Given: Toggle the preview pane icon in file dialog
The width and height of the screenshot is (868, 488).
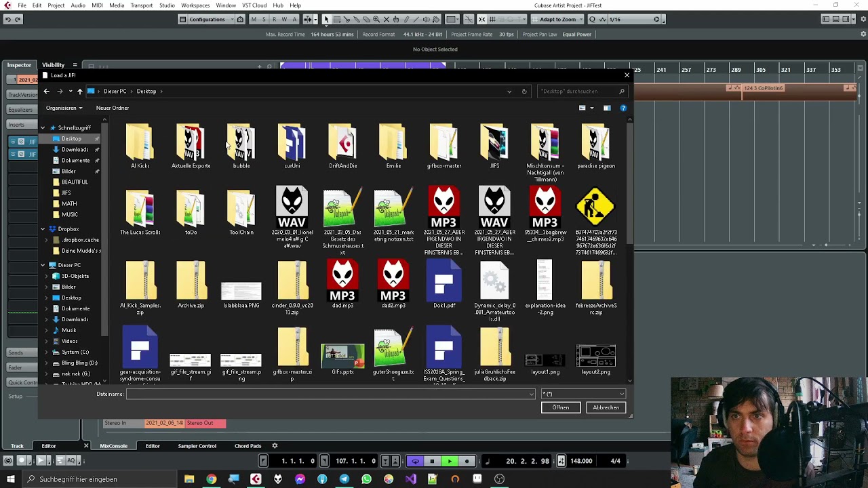Looking at the screenshot, I should pyautogui.click(x=607, y=108).
